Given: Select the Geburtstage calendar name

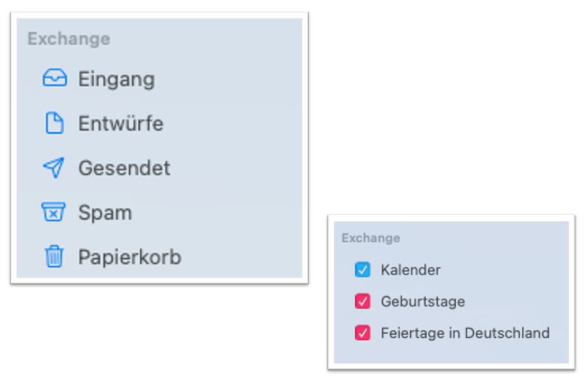Looking at the screenshot, I should click(x=423, y=301).
